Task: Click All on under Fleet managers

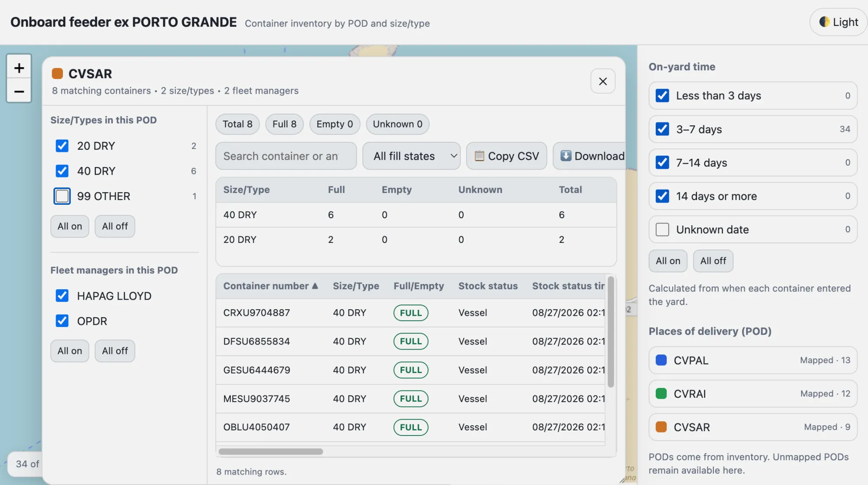Action: [x=70, y=351]
